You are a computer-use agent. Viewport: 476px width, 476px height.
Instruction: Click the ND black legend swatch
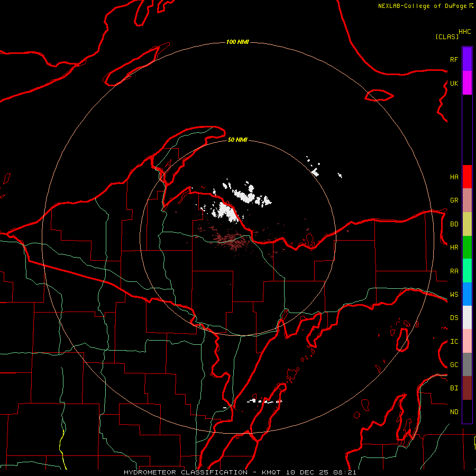point(467,411)
